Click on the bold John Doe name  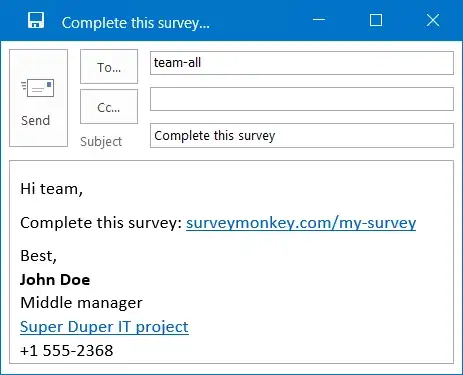(55, 279)
